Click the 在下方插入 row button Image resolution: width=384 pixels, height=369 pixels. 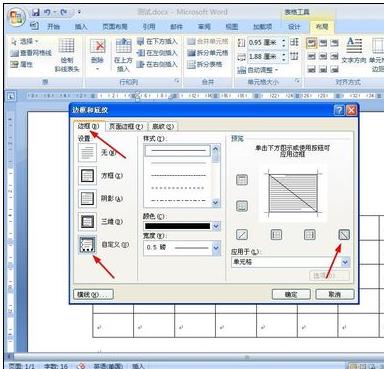tap(157, 42)
